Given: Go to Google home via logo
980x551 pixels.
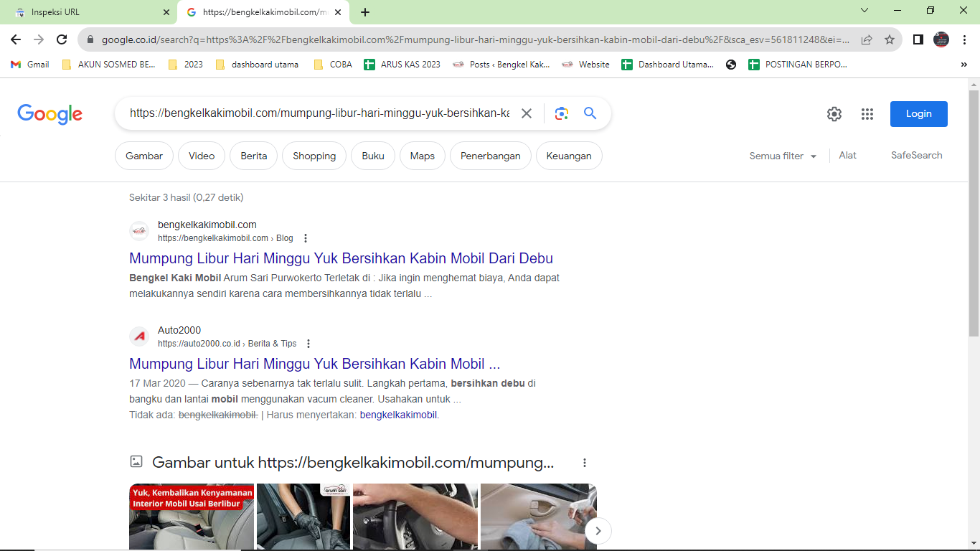Looking at the screenshot, I should point(50,114).
